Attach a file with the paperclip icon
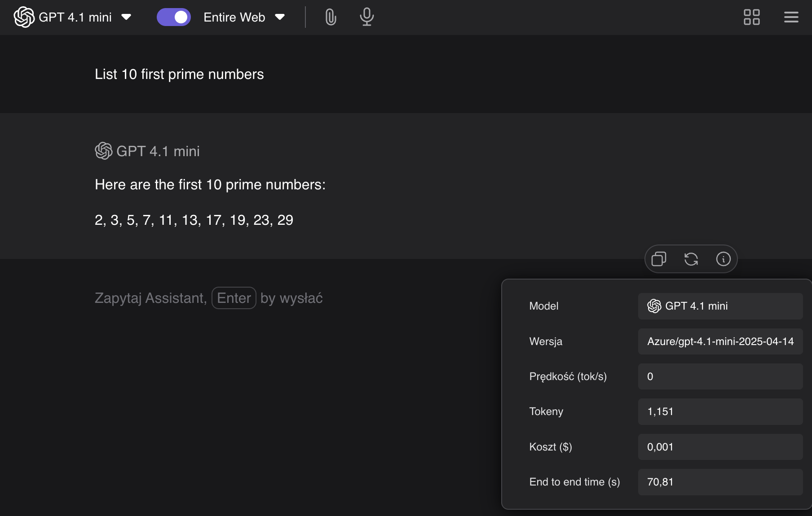Viewport: 812px width, 516px height. [x=331, y=17]
